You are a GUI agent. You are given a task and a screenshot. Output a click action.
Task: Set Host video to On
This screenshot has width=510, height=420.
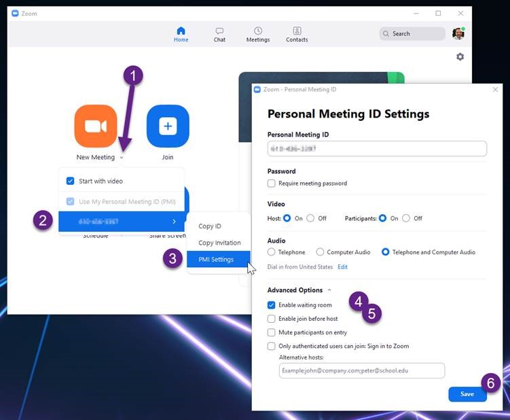tap(287, 218)
